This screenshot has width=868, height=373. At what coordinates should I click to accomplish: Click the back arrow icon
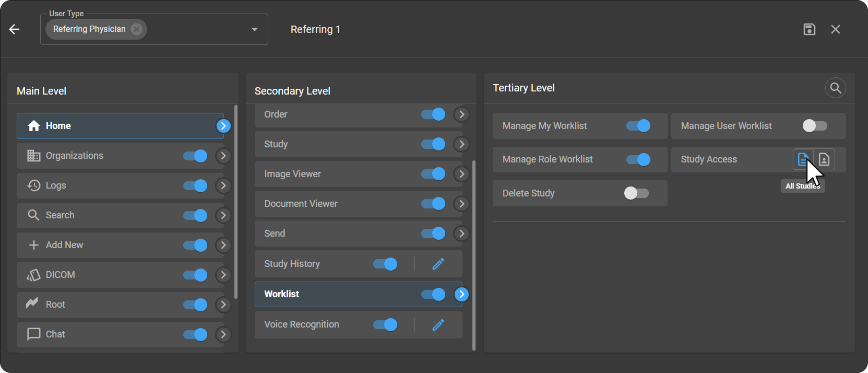pyautogui.click(x=15, y=29)
